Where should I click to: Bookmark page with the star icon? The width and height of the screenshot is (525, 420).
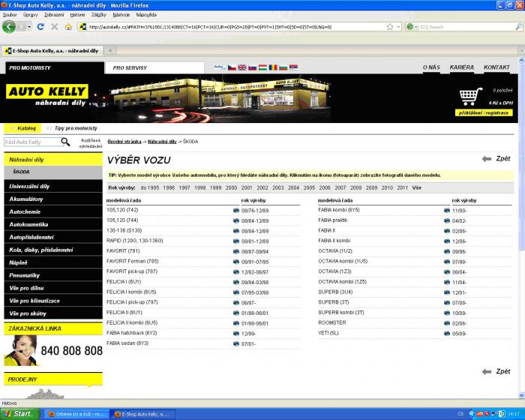[389, 27]
